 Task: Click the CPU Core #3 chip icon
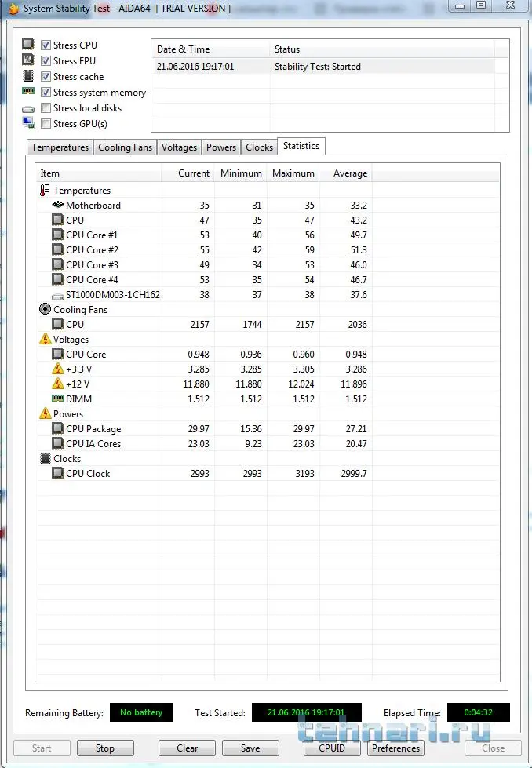[58, 264]
